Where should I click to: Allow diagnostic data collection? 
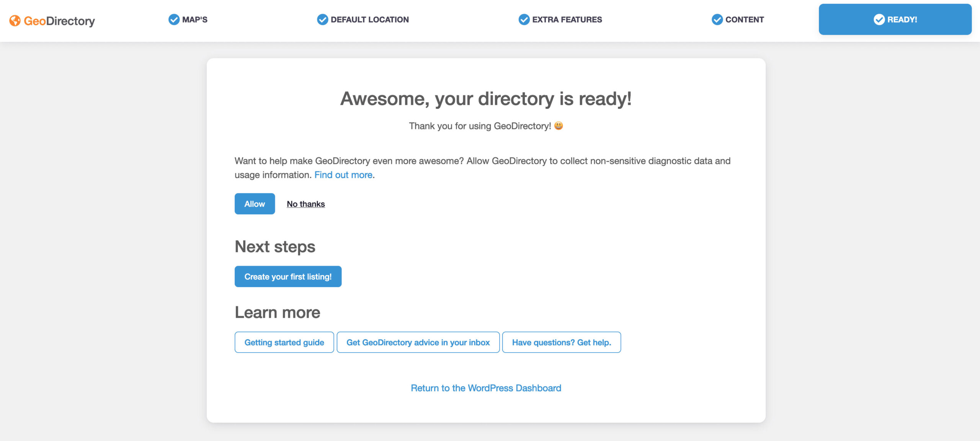click(255, 204)
